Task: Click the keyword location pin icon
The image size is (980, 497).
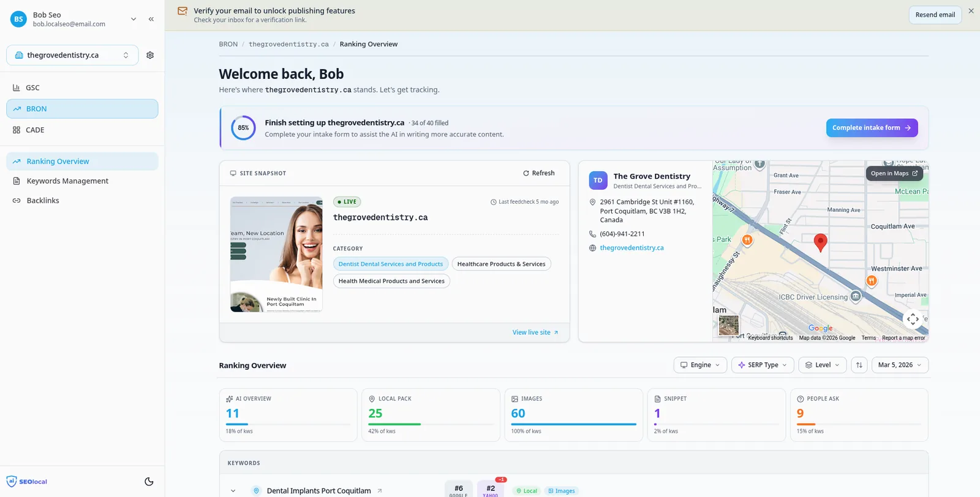Action: pos(257,491)
